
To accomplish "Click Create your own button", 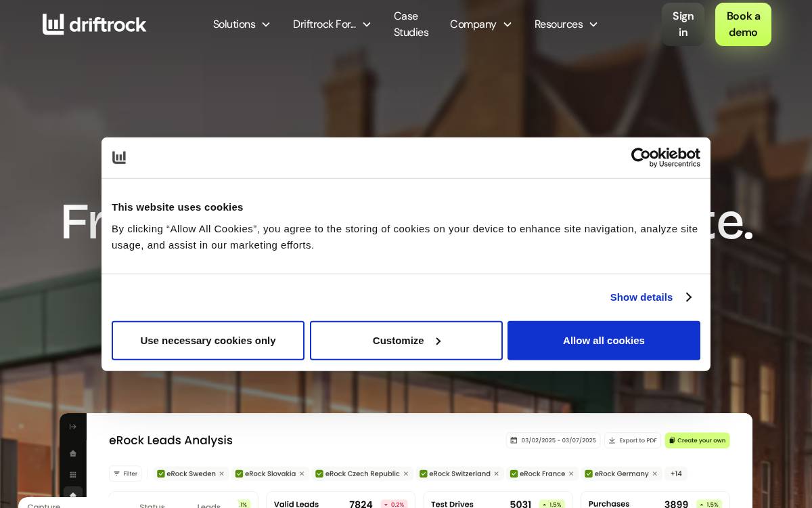I will pos(697,440).
